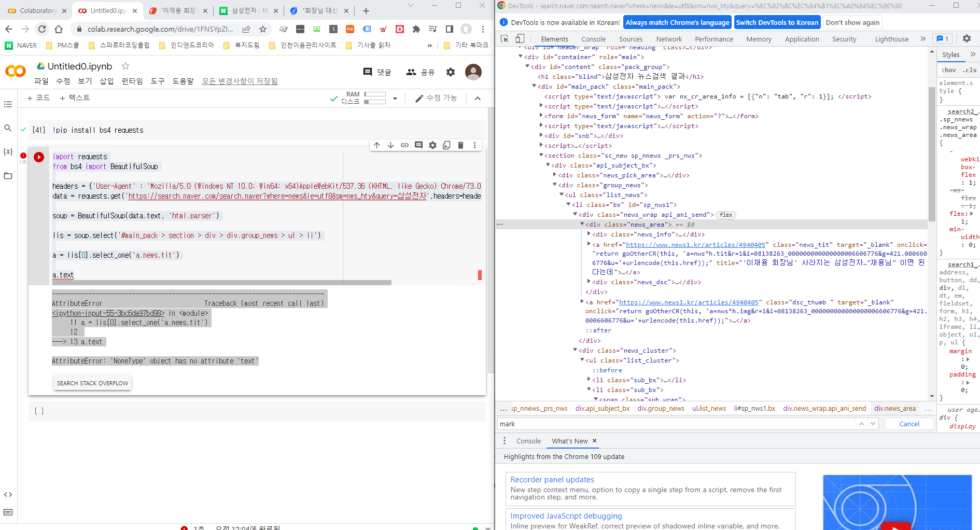980x530 pixels.
Task: Open bookmarks overflow chevron
Action: pyautogui.click(x=430, y=46)
